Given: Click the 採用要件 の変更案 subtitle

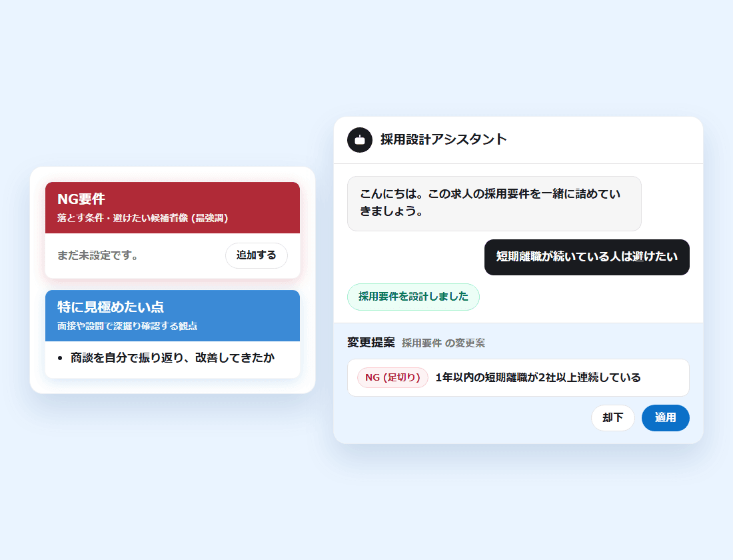Looking at the screenshot, I should (x=443, y=343).
